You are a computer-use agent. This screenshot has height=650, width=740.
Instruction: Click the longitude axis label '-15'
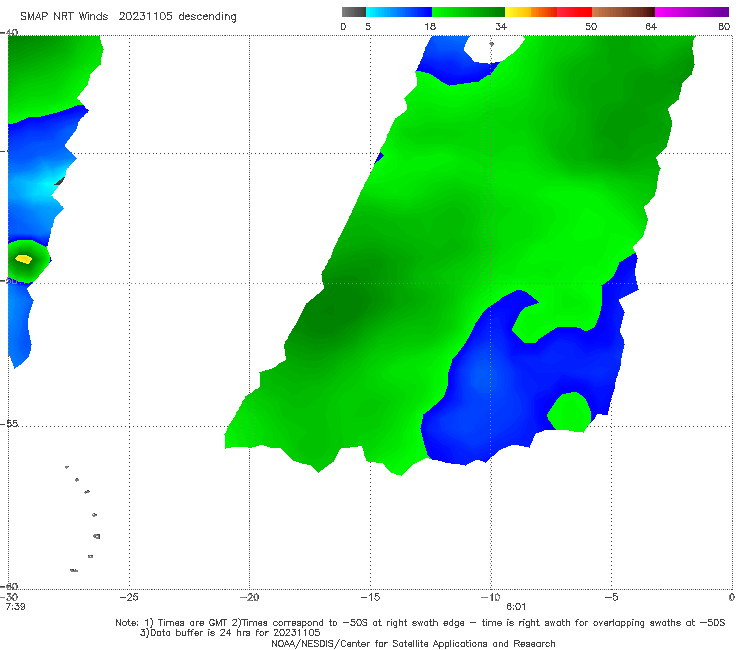tap(370, 597)
